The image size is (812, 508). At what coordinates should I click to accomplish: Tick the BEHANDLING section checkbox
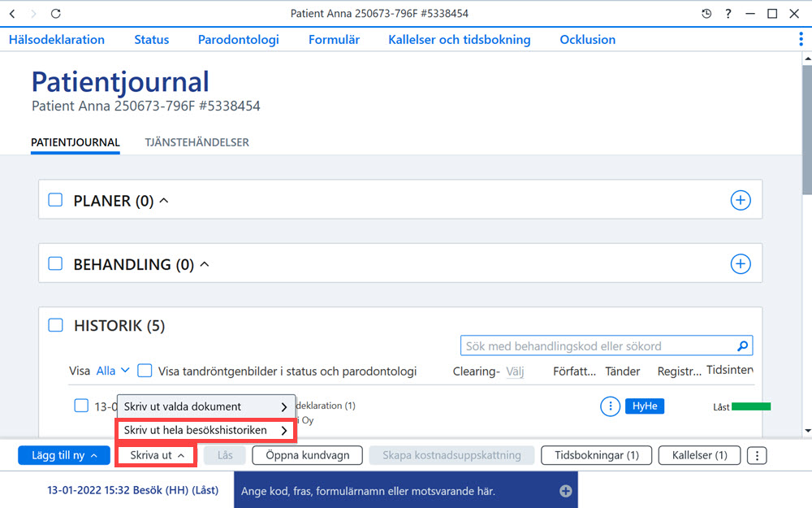pos(55,263)
